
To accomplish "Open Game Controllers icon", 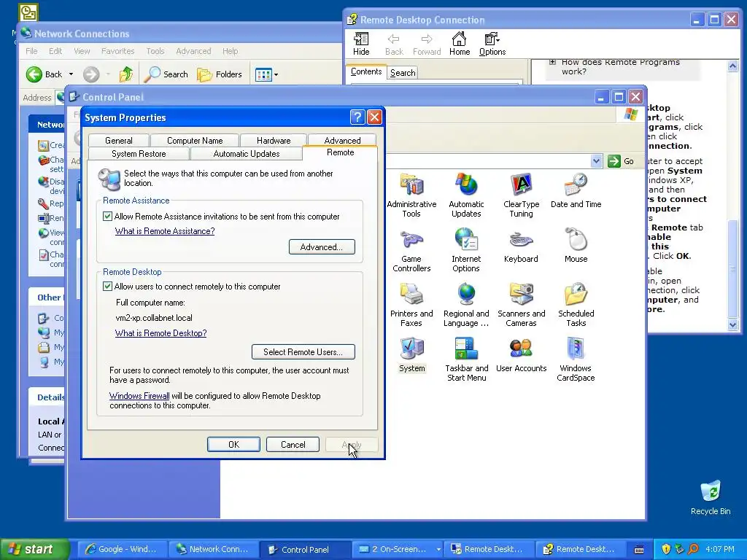I will (411, 250).
